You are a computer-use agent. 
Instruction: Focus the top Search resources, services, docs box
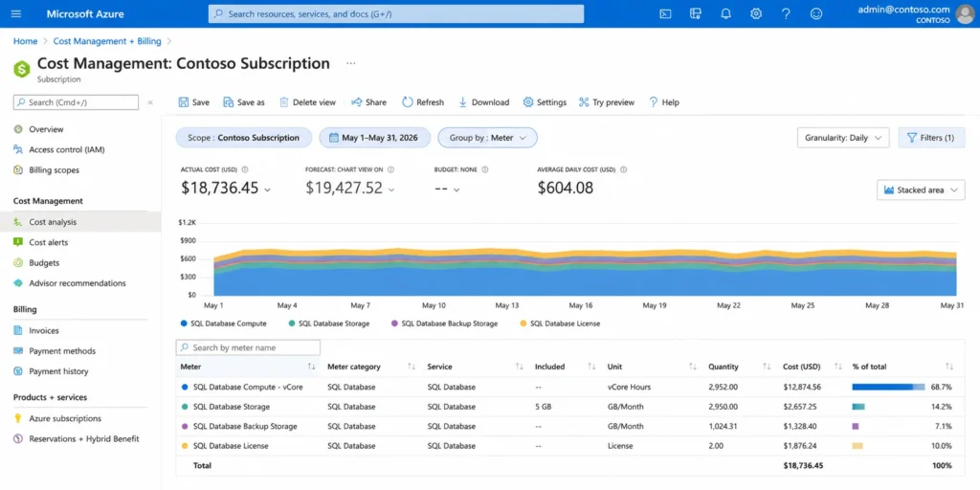pos(396,13)
